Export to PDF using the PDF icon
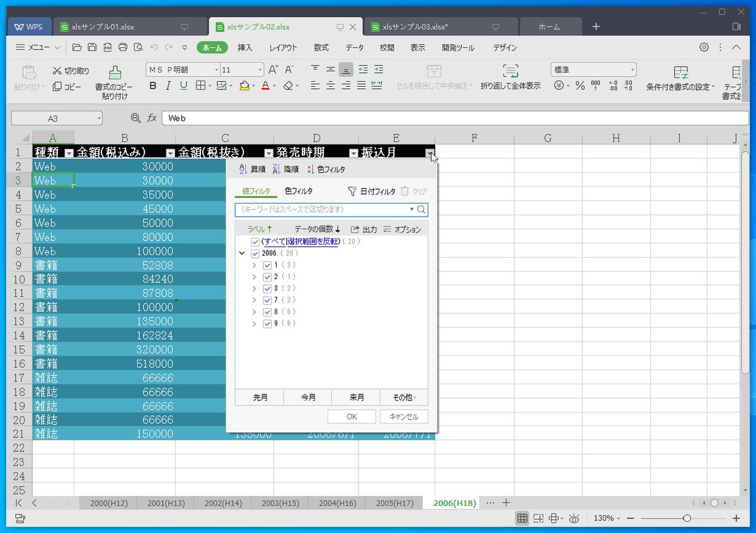756x533 pixels. coord(108,47)
